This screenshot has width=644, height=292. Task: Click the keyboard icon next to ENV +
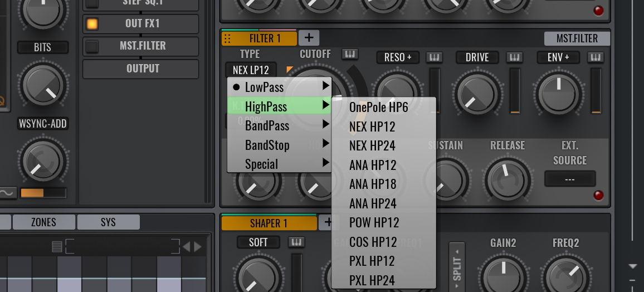click(x=596, y=57)
